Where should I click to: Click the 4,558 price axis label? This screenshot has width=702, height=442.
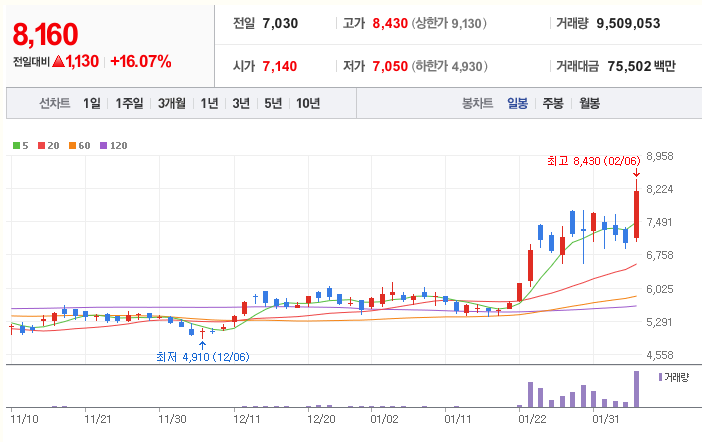coord(659,355)
